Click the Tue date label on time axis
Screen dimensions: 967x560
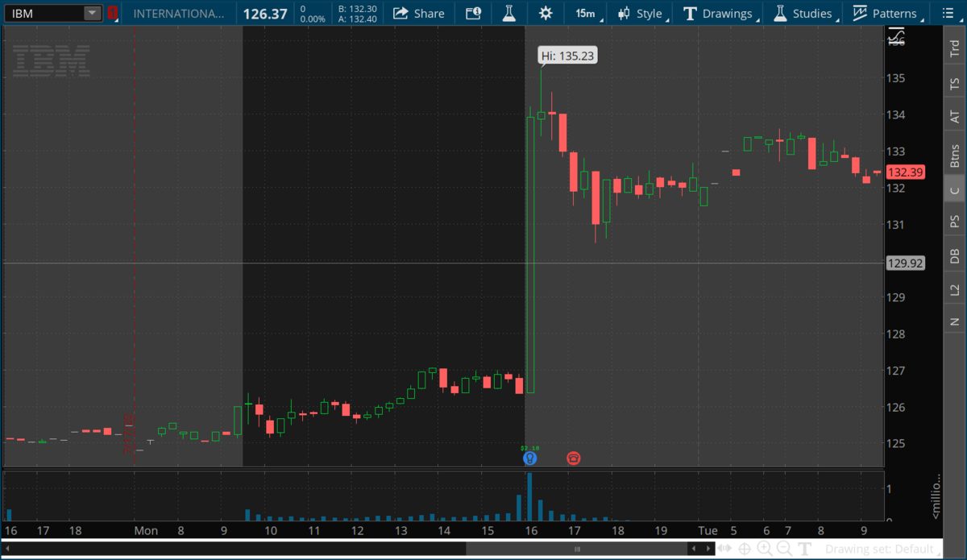(x=708, y=530)
